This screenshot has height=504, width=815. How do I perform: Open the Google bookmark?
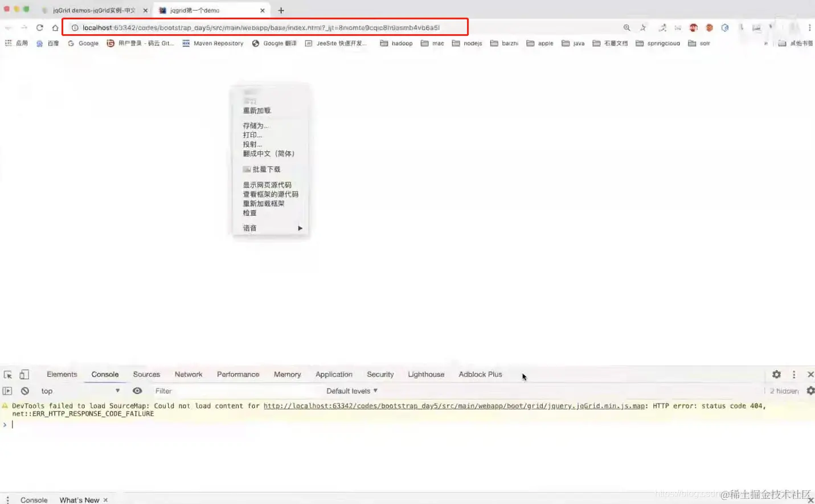coord(83,43)
